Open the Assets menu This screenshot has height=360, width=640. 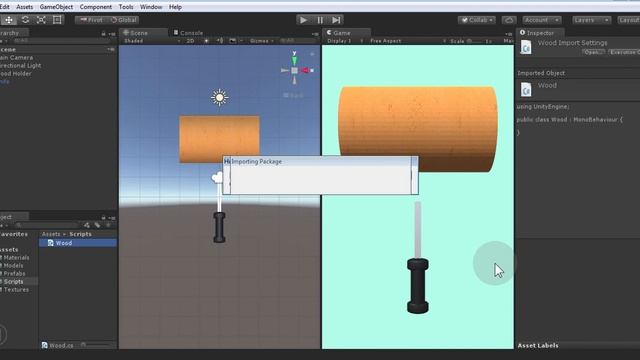(24, 7)
